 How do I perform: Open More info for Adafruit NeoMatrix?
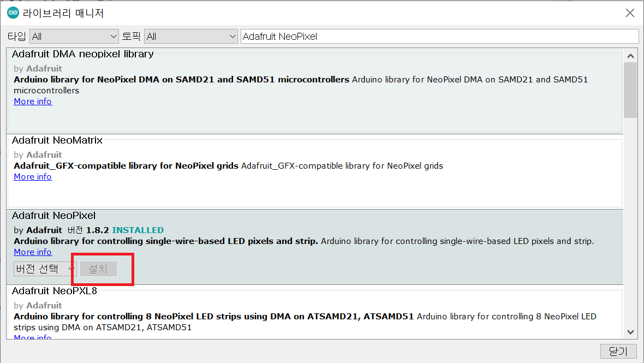(x=33, y=176)
